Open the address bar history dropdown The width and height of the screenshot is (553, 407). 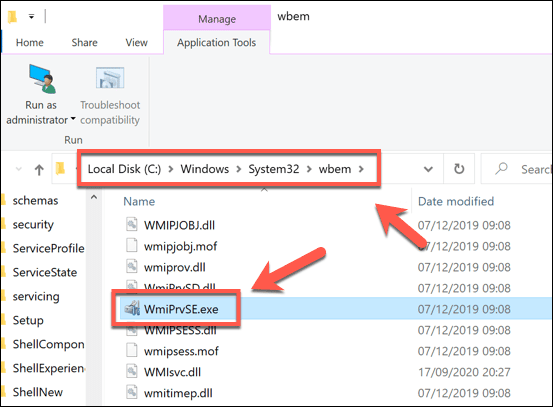(x=428, y=169)
